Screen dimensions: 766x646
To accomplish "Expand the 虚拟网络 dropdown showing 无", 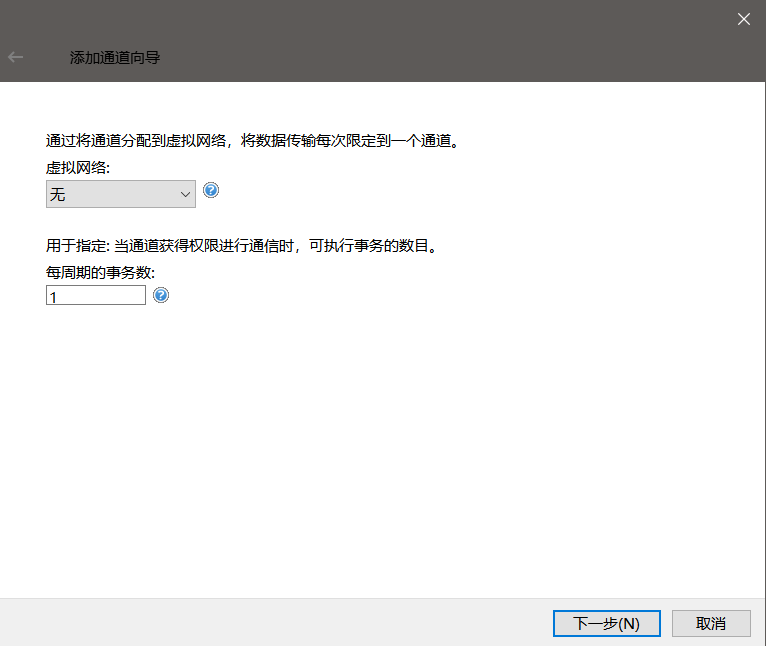I will [x=121, y=194].
